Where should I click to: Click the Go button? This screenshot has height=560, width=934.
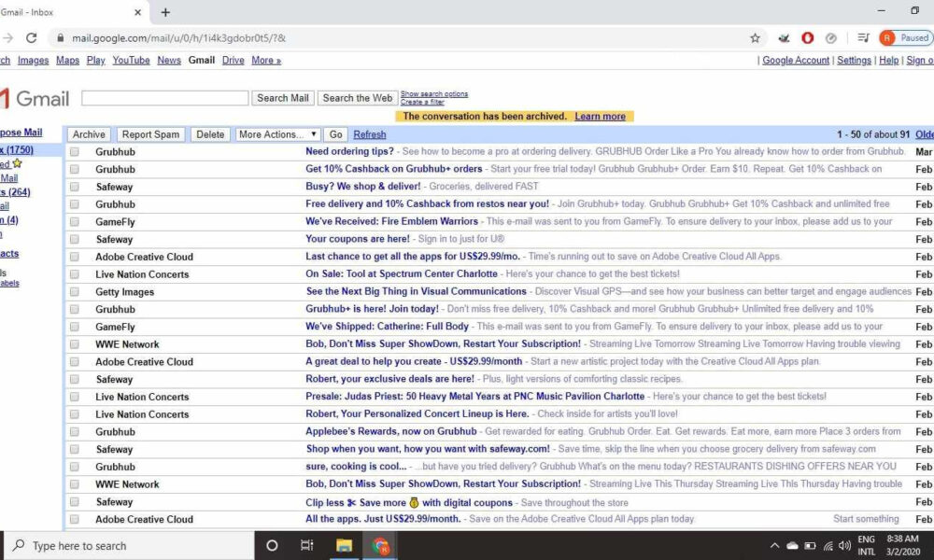(x=336, y=134)
